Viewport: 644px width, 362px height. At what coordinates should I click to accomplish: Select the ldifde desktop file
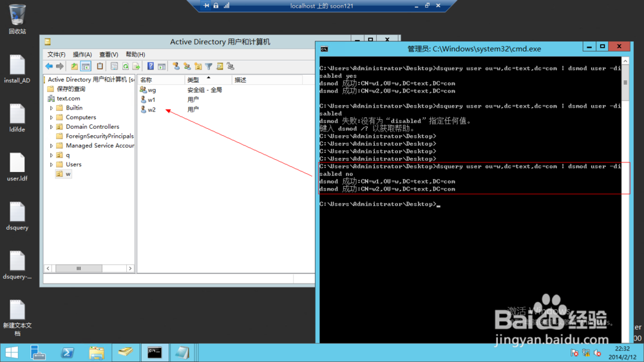17,118
